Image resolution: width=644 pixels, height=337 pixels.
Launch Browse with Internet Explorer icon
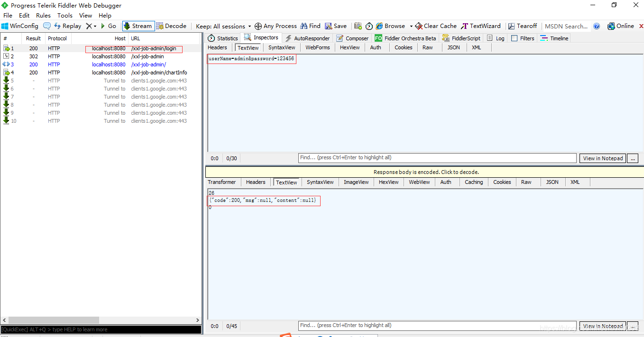(x=379, y=26)
